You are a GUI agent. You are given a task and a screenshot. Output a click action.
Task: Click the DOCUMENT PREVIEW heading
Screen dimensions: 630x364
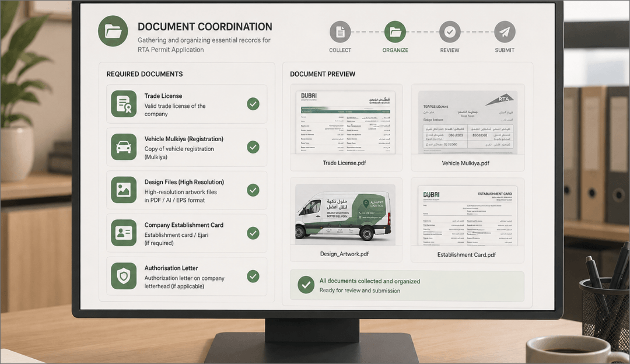pos(323,74)
